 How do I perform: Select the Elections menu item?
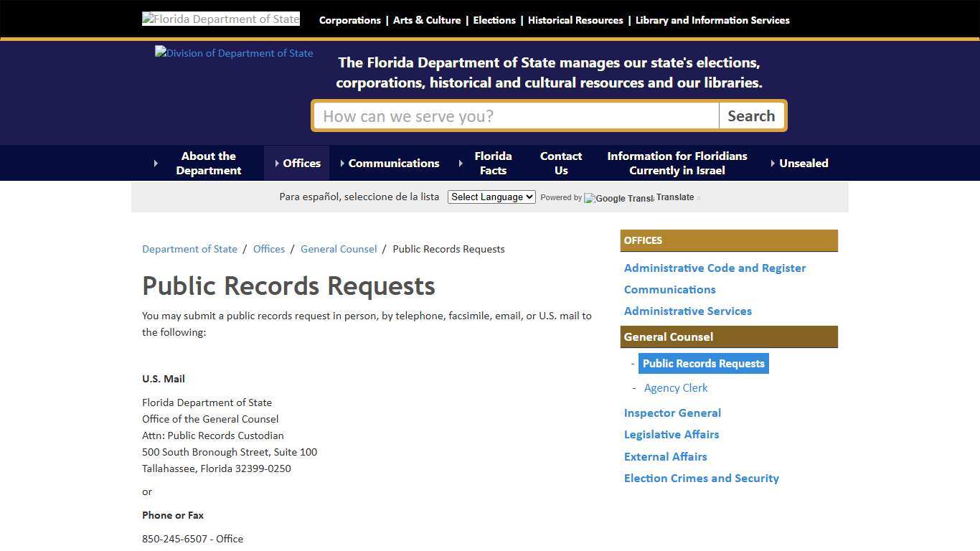(x=494, y=20)
